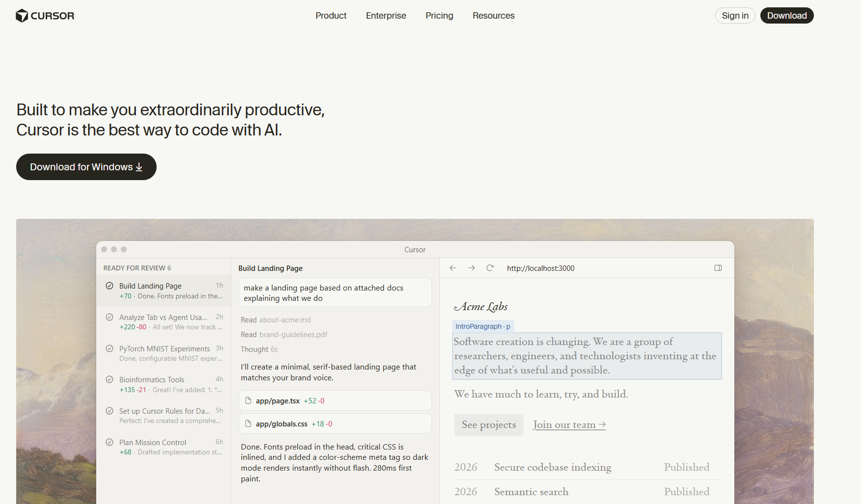This screenshot has width=861, height=504.
Task: Click the See projects button
Action: point(489,424)
